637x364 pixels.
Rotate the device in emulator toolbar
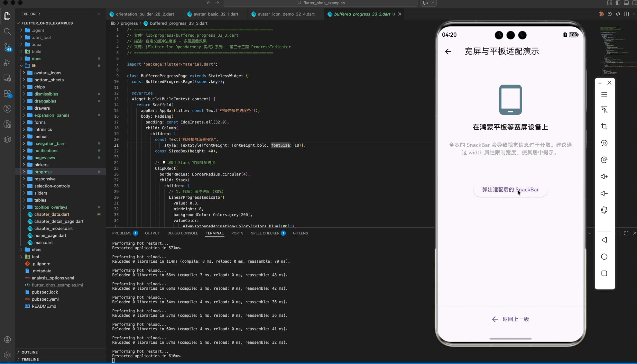coord(604,210)
